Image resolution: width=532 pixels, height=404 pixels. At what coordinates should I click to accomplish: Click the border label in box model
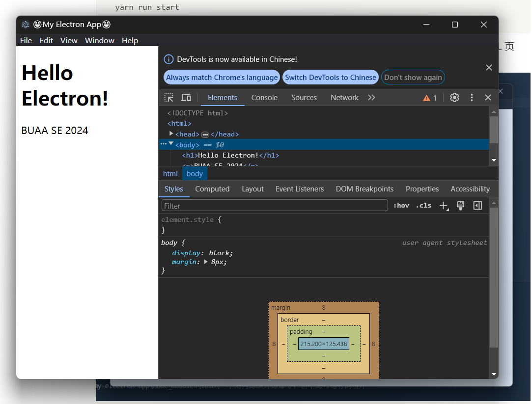point(289,320)
